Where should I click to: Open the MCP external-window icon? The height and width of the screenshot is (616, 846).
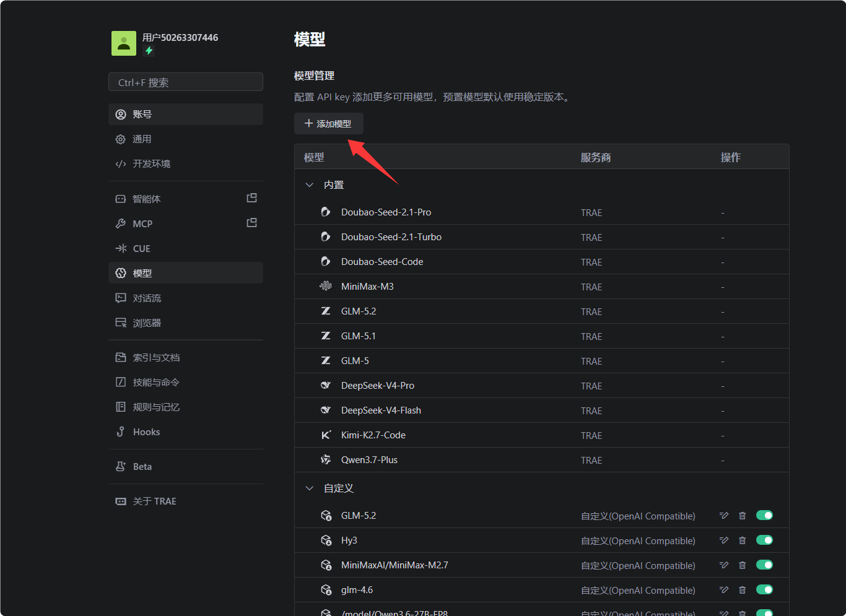252,223
